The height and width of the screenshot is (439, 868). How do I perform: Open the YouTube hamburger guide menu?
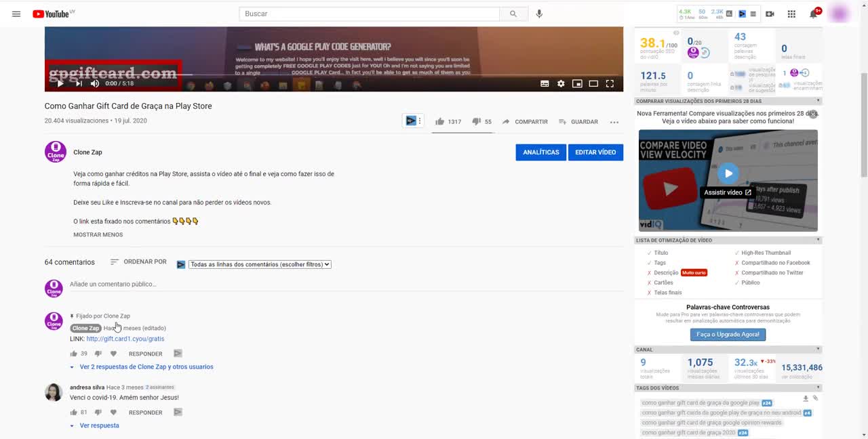pos(16,14)
